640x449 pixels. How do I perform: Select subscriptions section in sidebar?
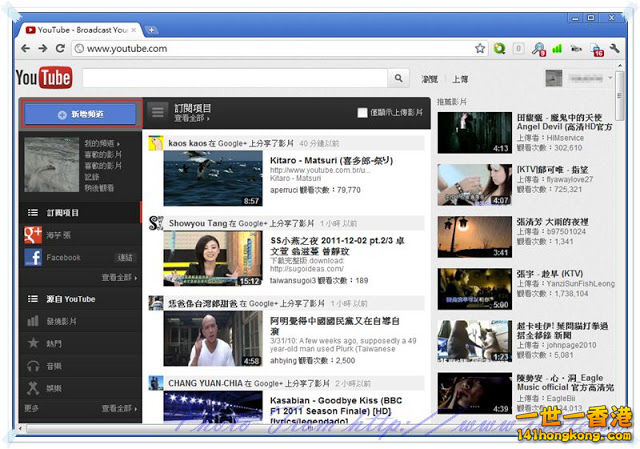tap(80, 212)
